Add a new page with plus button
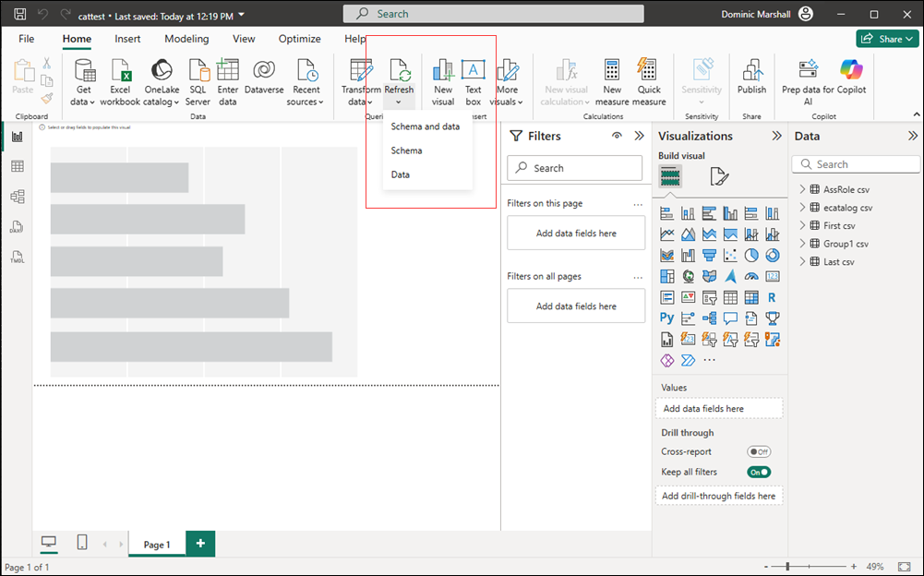The width and height of the screenshot is (924, 576). point(200,544)
